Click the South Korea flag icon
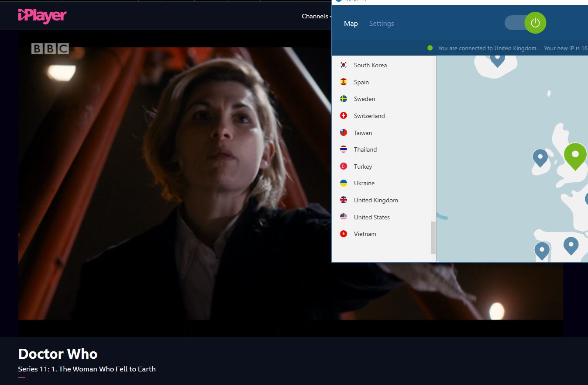This screenshot has height=385, width=588. (344, 65)
